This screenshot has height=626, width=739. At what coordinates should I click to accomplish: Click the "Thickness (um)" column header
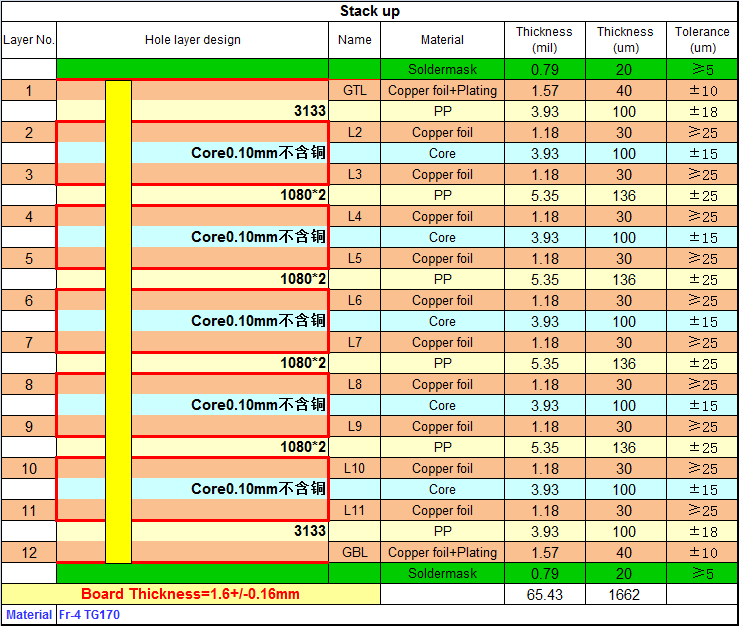coord(625,40)
